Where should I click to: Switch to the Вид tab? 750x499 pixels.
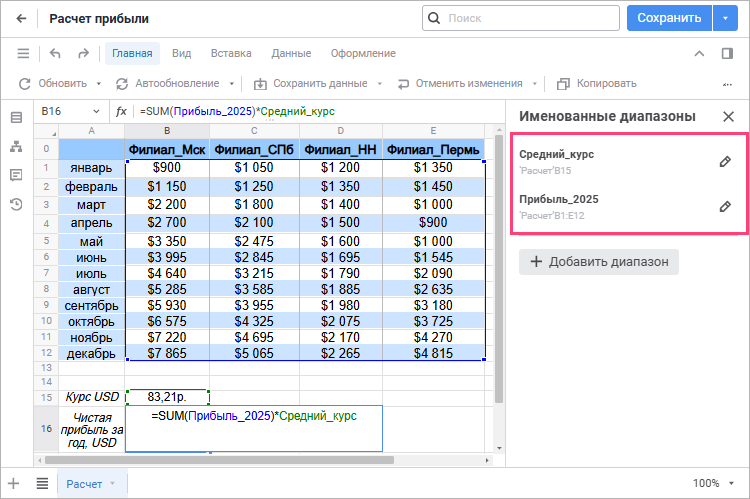tap(181, 53)
